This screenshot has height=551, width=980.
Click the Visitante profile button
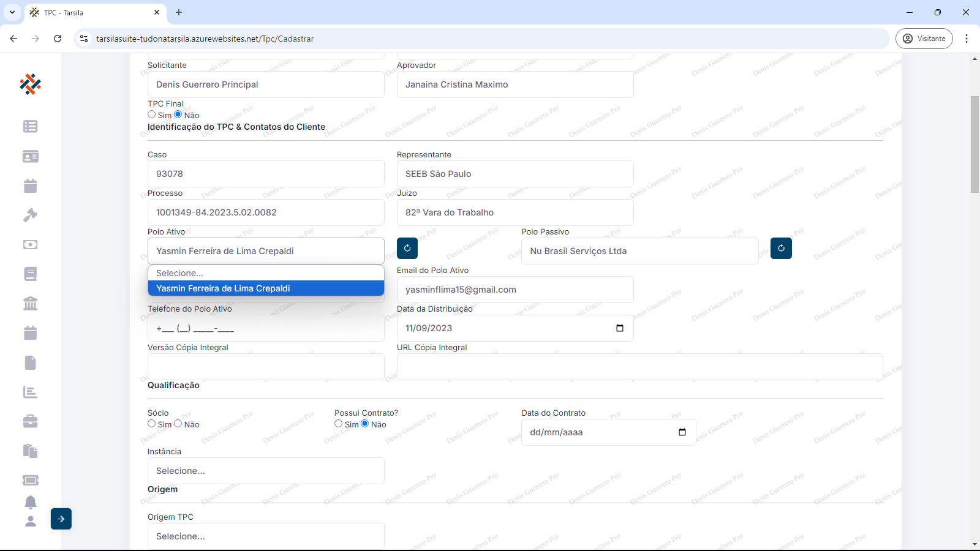(x=924, y=39)
